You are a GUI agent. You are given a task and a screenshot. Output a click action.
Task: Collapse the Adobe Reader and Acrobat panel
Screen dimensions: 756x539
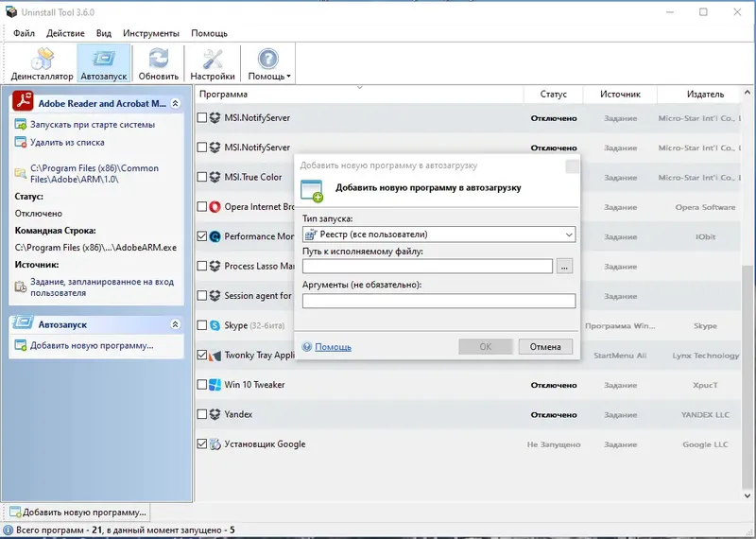coord(176,103)
